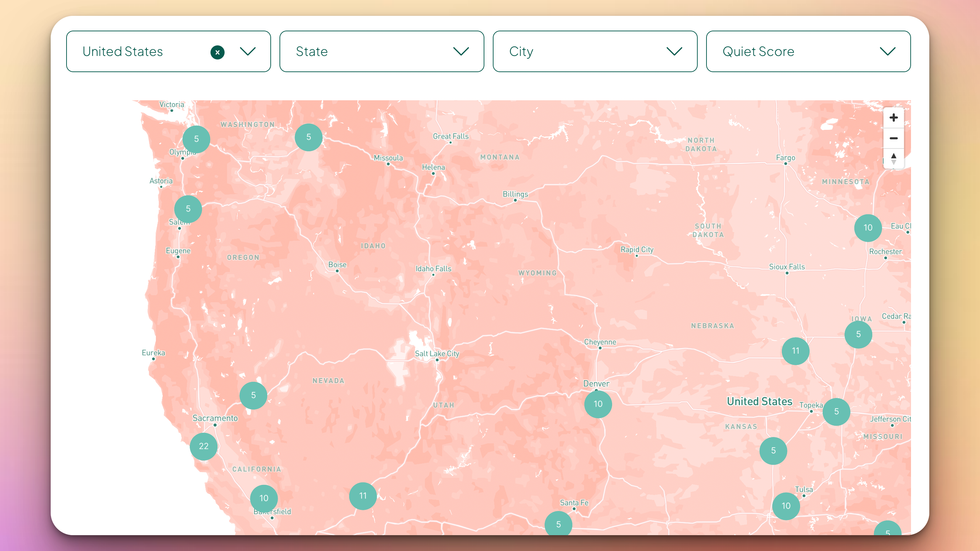Click the NEVADA state label
980x551 pixels.
(328, 381)
